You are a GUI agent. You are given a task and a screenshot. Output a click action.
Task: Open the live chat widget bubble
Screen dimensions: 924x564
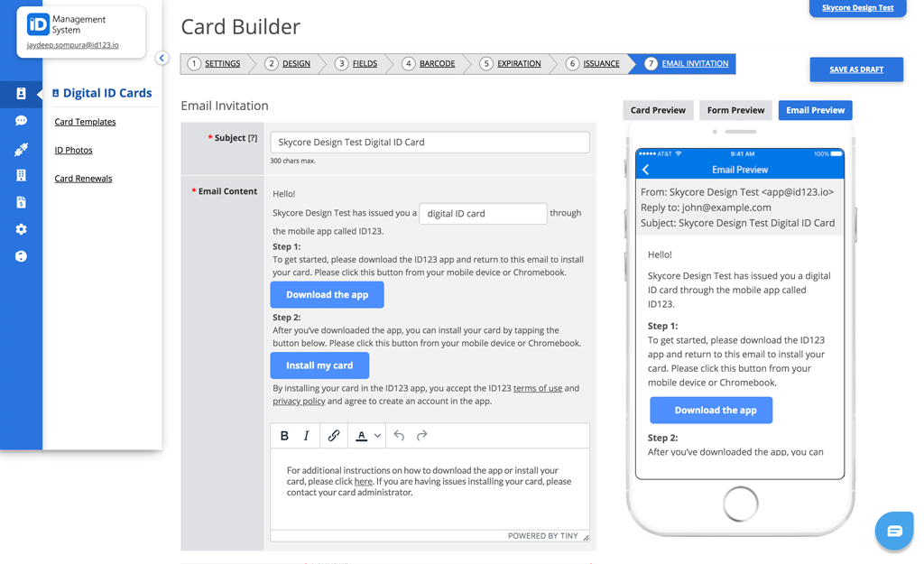894,531
